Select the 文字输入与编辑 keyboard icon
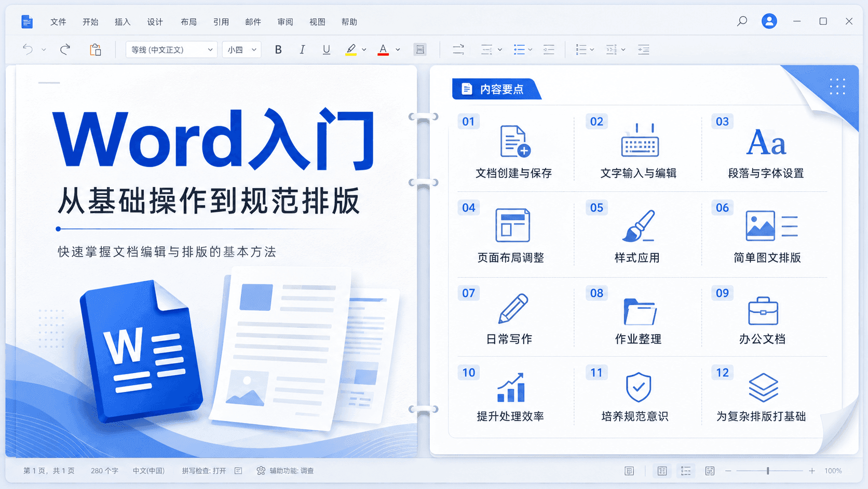This screenshot has height=489, width=868. [640, 140]
